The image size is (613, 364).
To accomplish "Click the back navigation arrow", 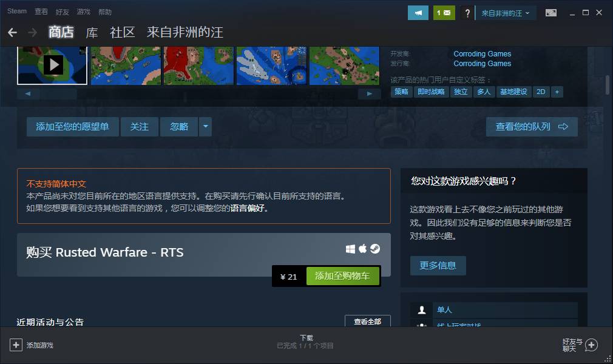I will click(x=12, y=32).
